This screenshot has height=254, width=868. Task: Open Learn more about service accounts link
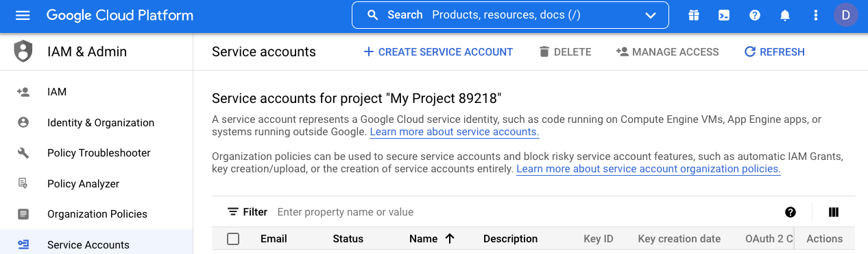455,132
